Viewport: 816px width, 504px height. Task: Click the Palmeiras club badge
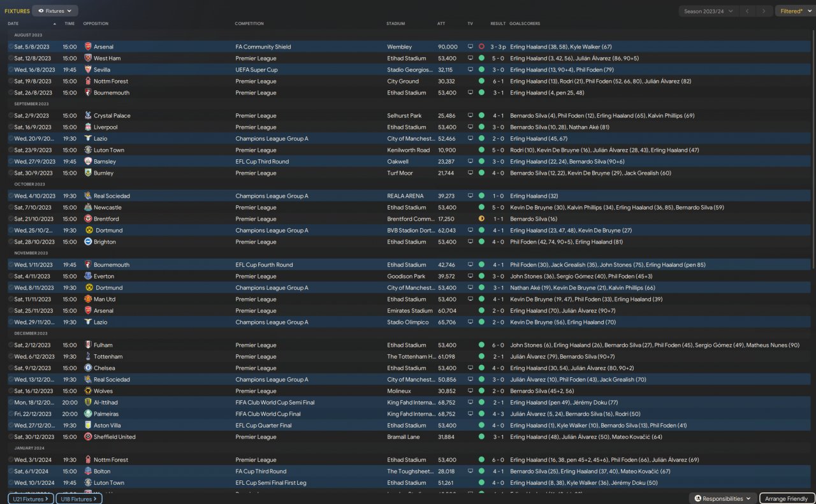click(88, 414)
